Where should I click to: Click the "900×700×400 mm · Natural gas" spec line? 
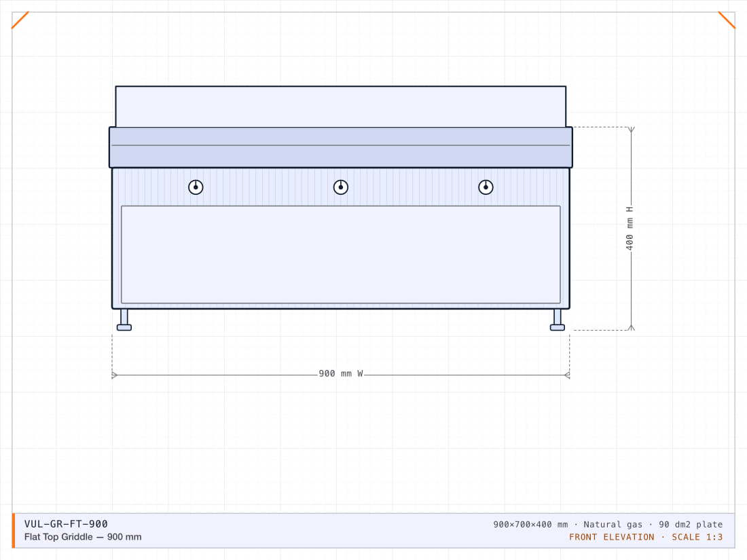click(608, 524)
